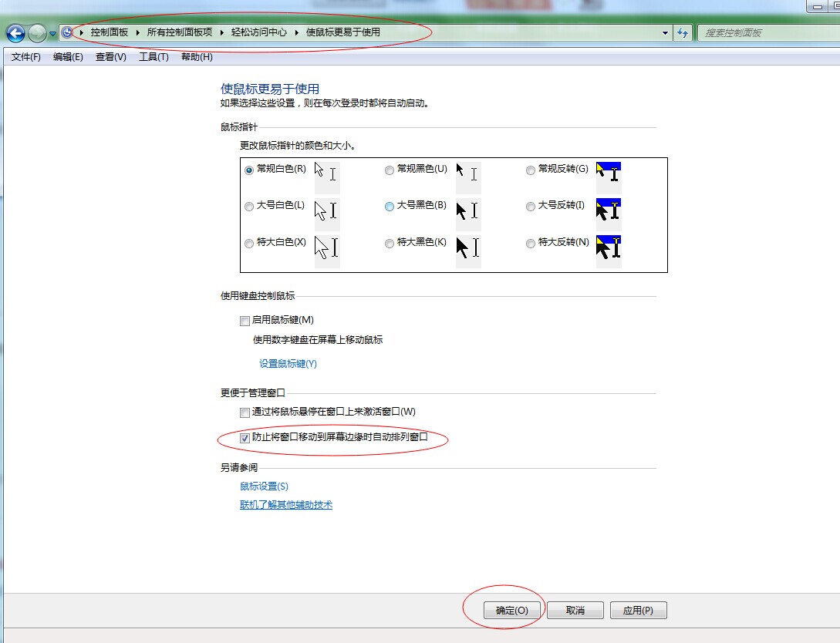Focus the 搜索控制面板 search field
840x643 pixels.
tap(769, 32)
